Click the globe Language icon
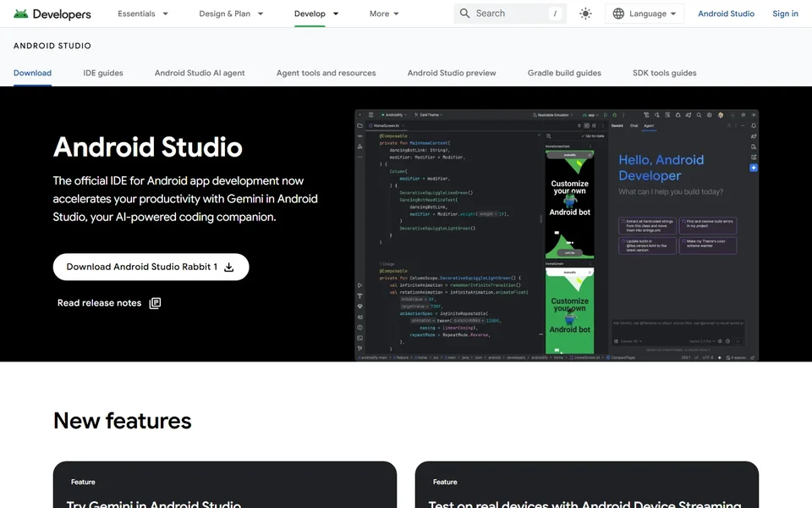812x508 pixels. click(618, 14)
